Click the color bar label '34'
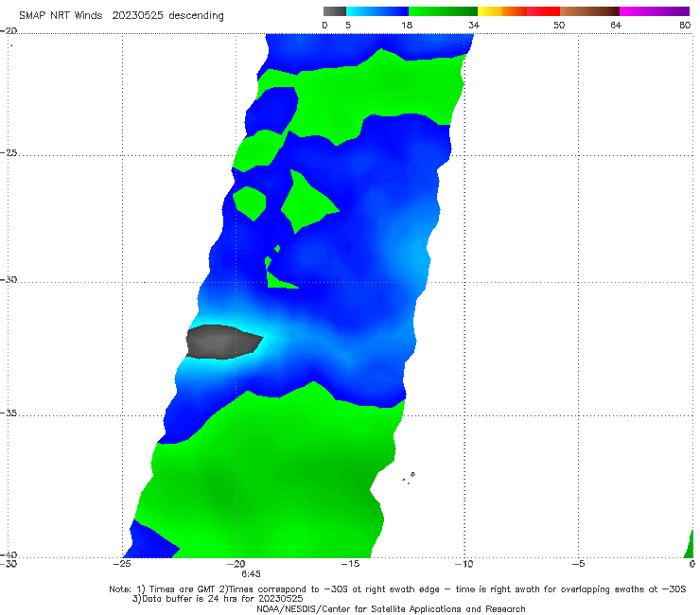 474,26
